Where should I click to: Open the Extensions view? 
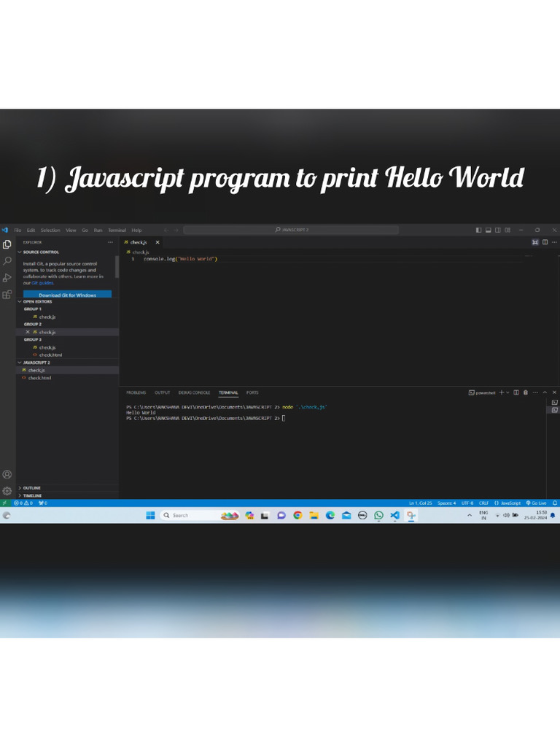point(7,294)
